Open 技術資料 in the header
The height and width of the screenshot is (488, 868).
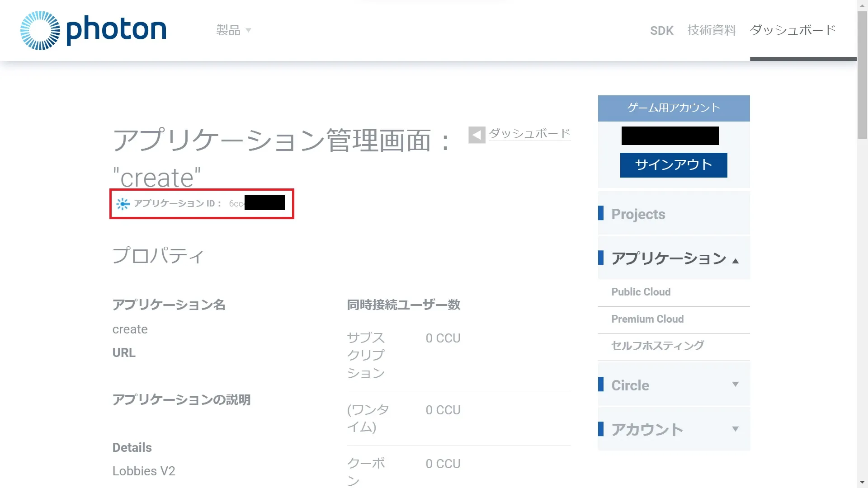pos(712,30)
